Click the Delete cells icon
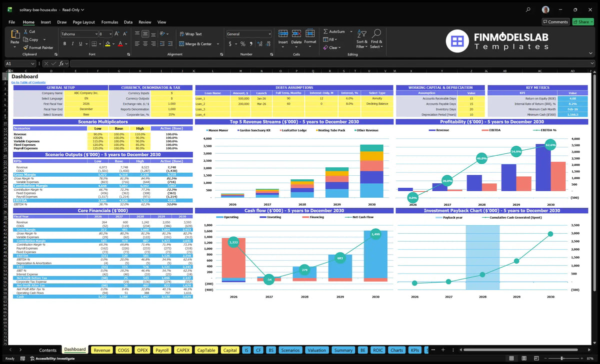Viewport: 600px width, 364px height. click(296, 33)
